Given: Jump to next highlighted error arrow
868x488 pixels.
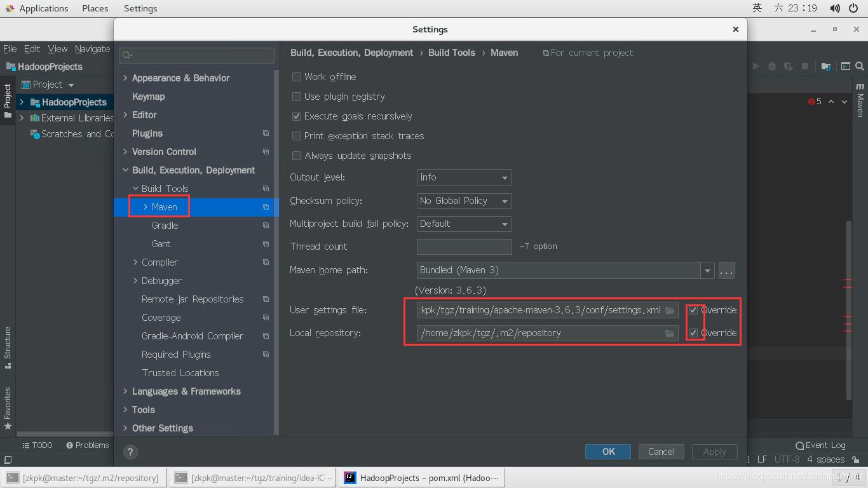Looking at the screenshot, I should (x=844, y=102).
